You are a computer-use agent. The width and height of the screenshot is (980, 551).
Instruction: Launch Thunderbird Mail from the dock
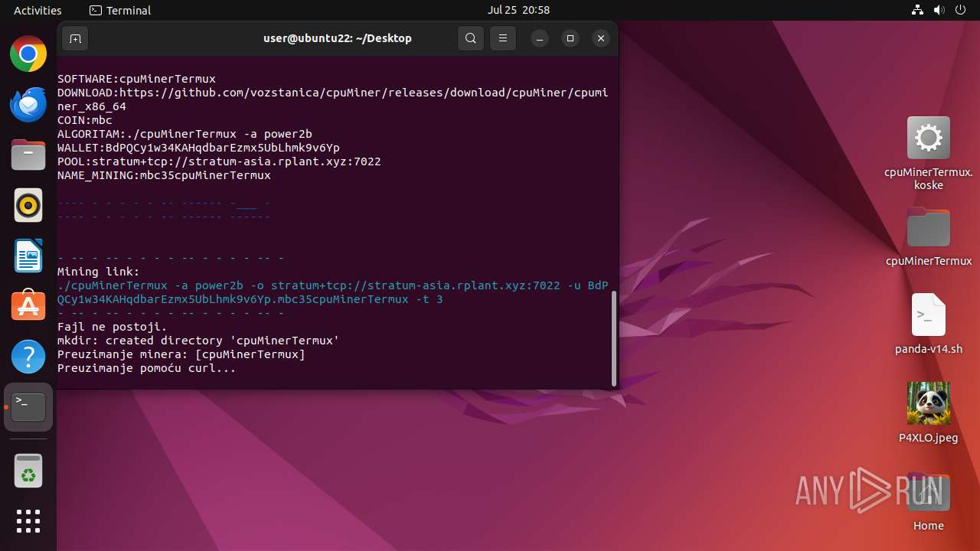[x=28, y=105]
